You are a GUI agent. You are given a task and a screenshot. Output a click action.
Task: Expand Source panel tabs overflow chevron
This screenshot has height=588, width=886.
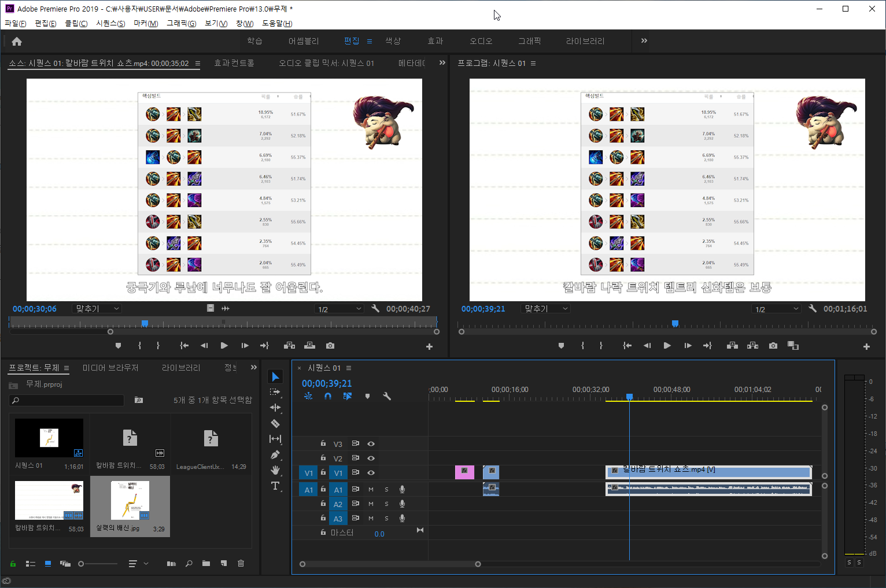pos(442,62)
